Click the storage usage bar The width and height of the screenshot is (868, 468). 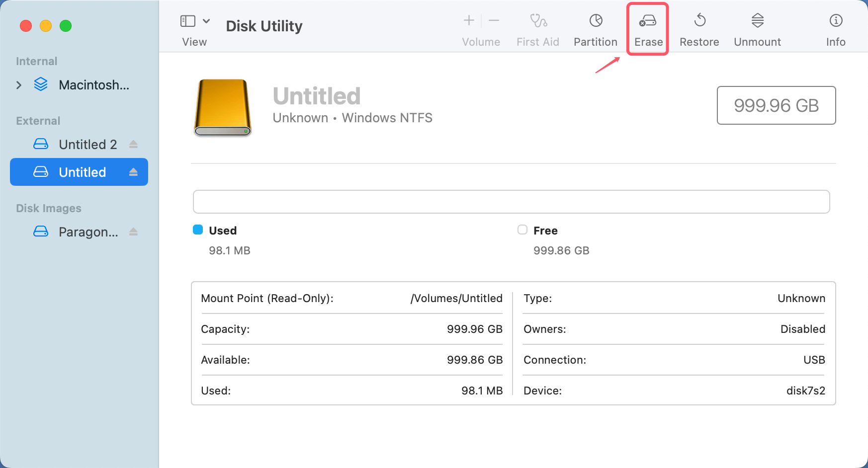(511, 202)
